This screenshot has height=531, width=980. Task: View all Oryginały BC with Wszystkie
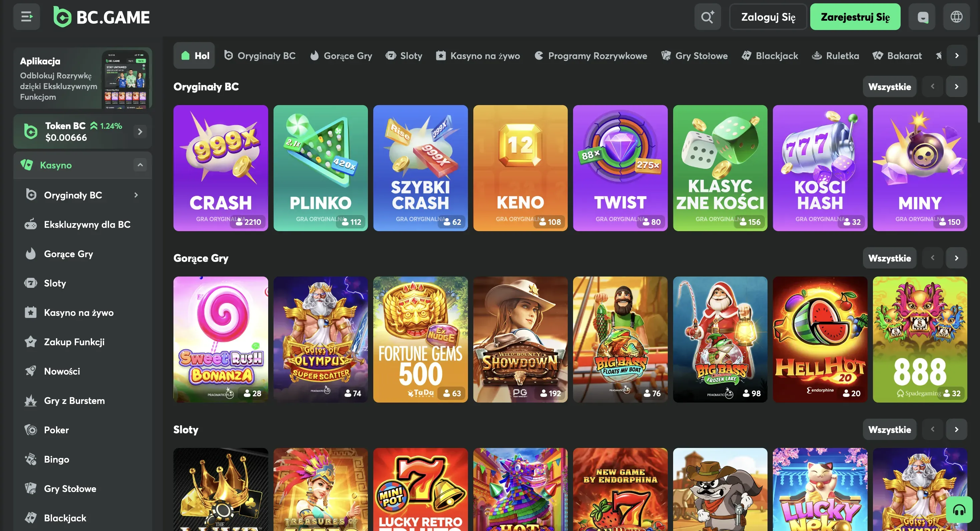(x=890, y=86)
